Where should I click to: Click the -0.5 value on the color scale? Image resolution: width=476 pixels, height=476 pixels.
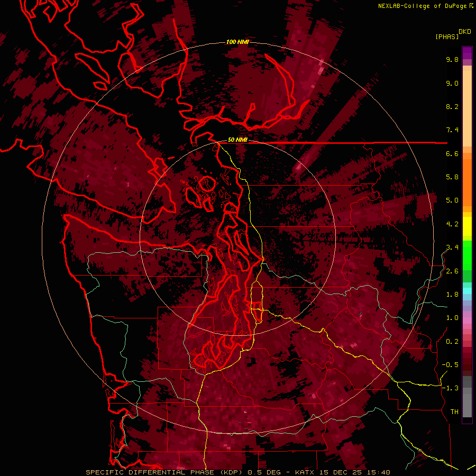pos(450,365)
